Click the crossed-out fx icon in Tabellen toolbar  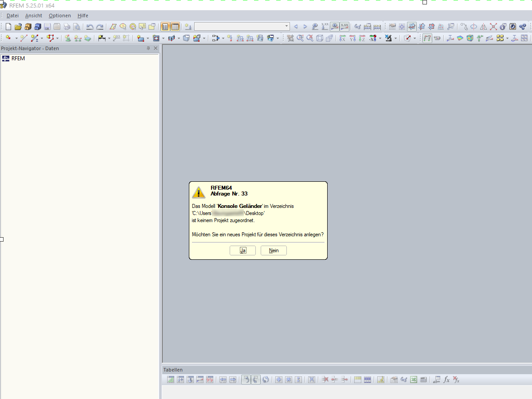tap(456, 379)
